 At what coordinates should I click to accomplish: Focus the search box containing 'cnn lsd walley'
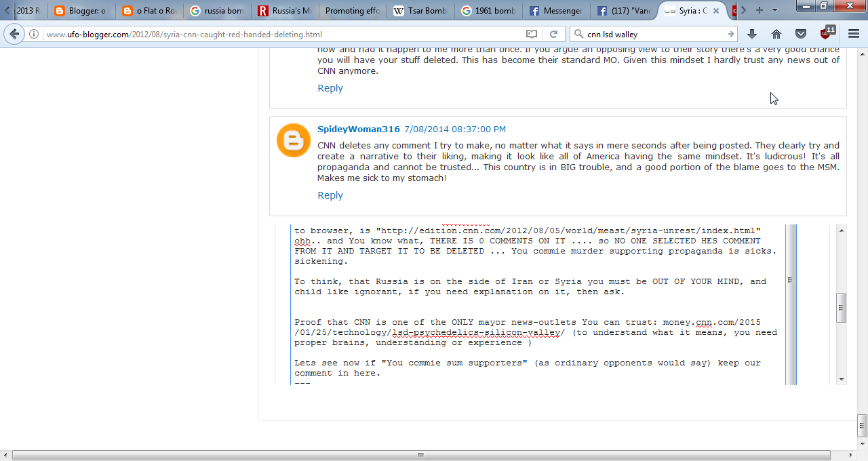coord(654,34)
